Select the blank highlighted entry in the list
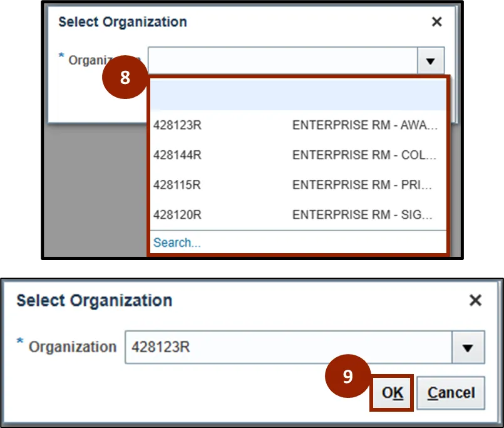 point(298,96)
